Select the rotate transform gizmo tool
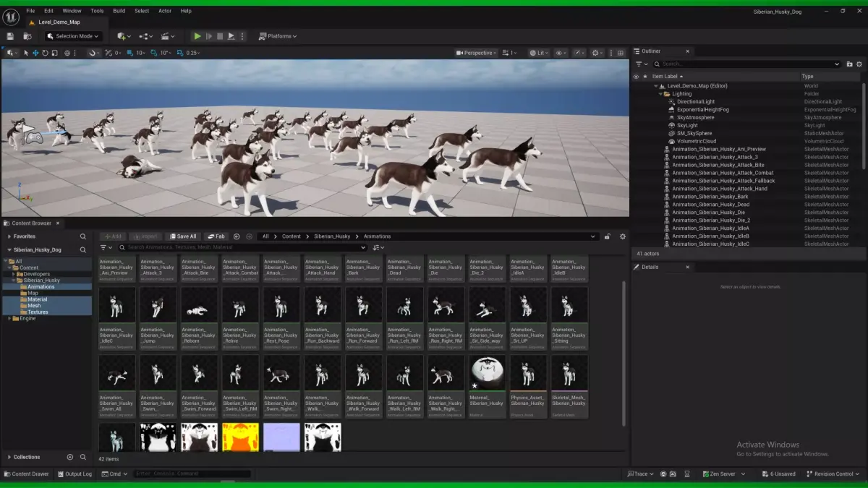The image size is (868, 488). [x=45, y=53]
